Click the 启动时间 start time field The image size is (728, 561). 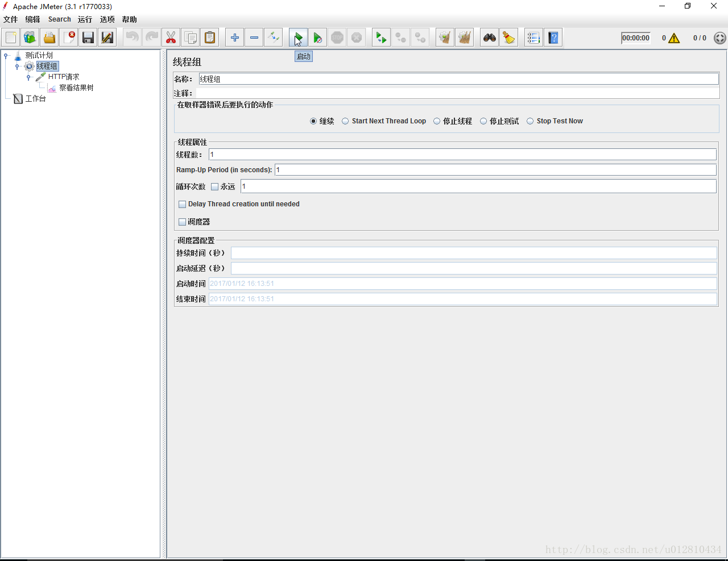click(x=463, y=284)
